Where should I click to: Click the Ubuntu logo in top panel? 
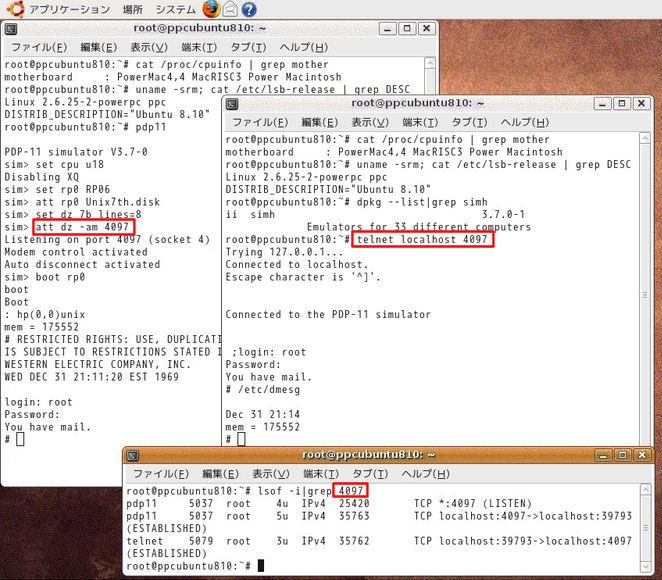click(15, 9)
